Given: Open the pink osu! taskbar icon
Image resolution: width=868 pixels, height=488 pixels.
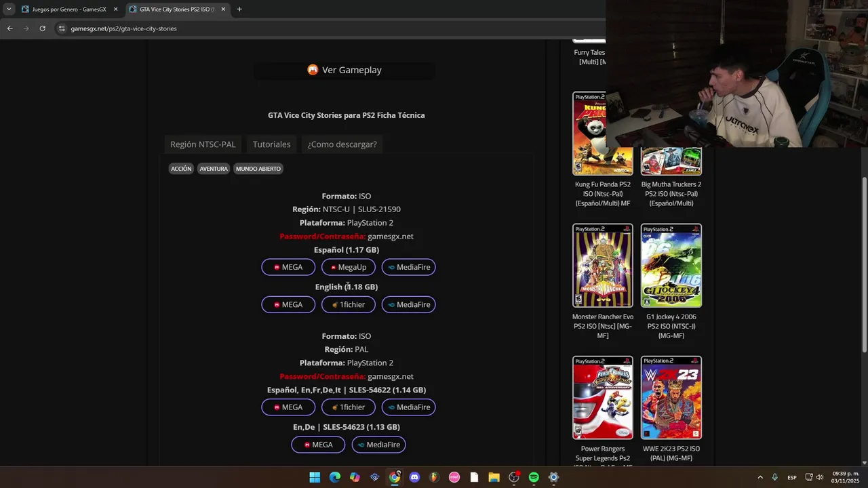Looking at the screenshot, I should click(x=454, y=477).
